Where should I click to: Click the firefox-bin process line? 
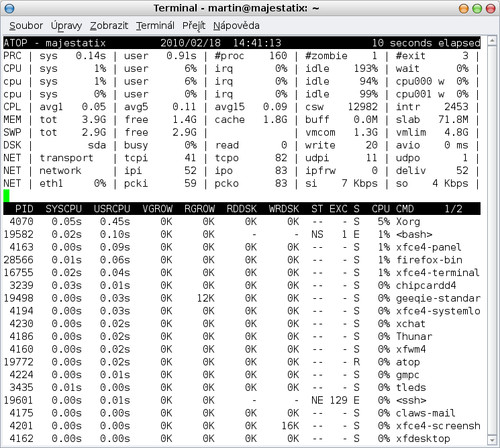[x=242, y=260]
